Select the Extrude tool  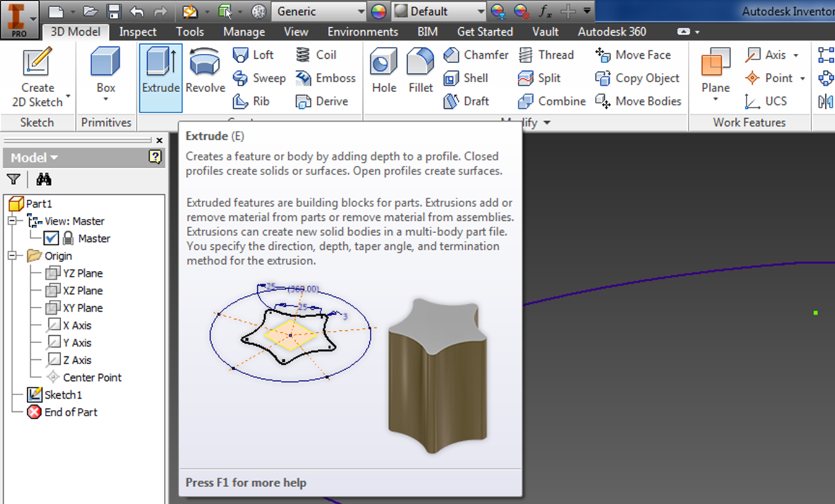coord(161,78)
